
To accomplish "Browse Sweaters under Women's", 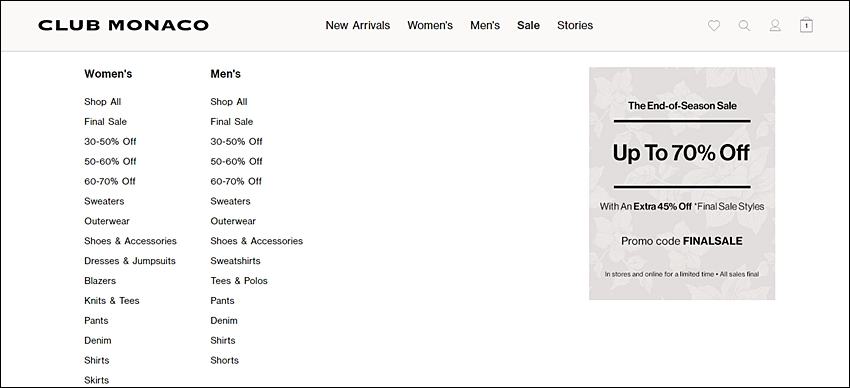I will pos(104,201).
